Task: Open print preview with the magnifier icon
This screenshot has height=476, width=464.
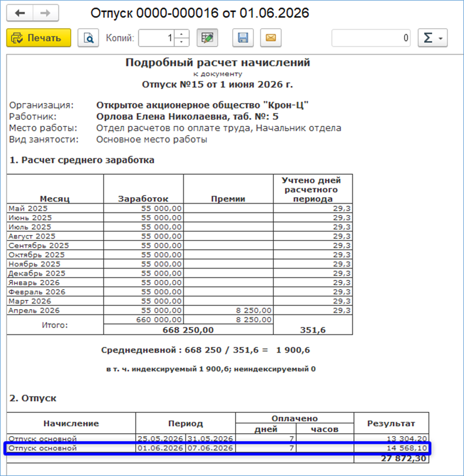Action: pos(88,38)
